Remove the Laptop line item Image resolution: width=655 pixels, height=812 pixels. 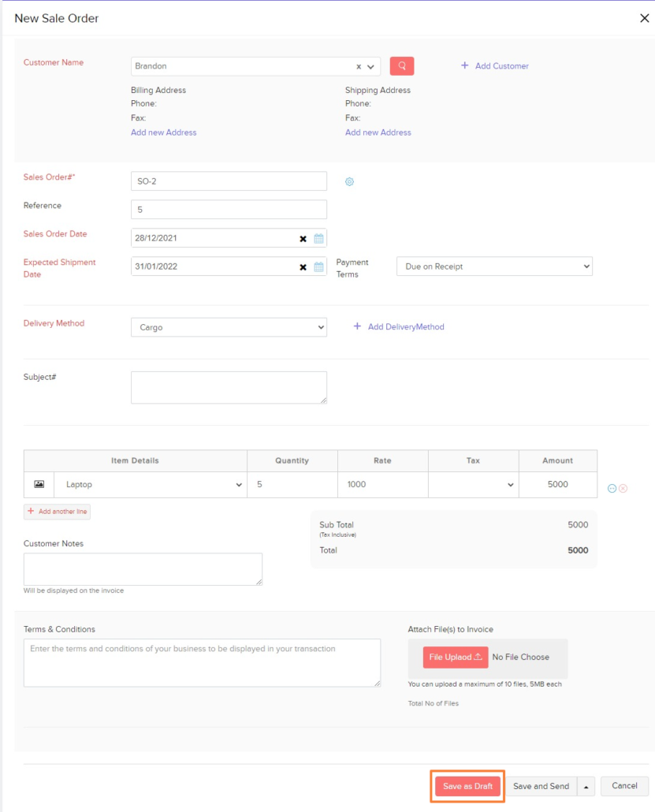click(x=623, y=488)
